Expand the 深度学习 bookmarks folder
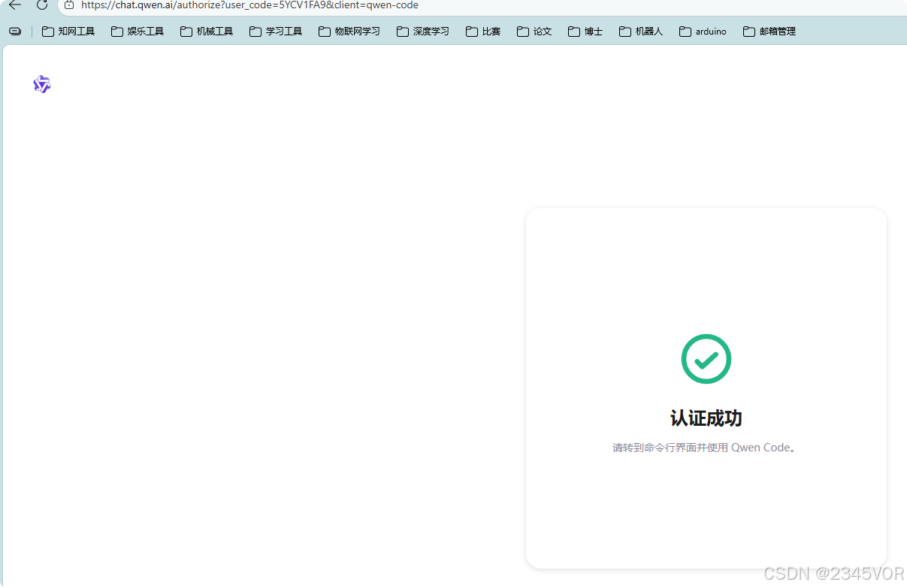 pos(422,31)
